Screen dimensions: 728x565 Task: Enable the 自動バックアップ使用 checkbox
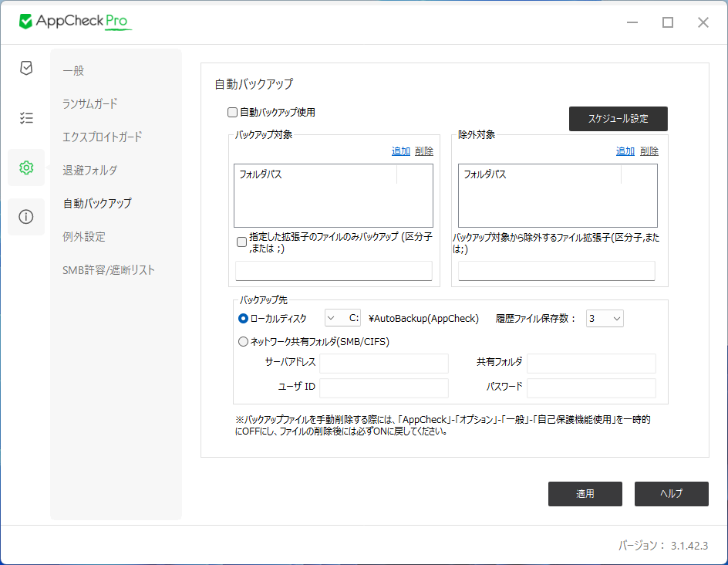231,113
